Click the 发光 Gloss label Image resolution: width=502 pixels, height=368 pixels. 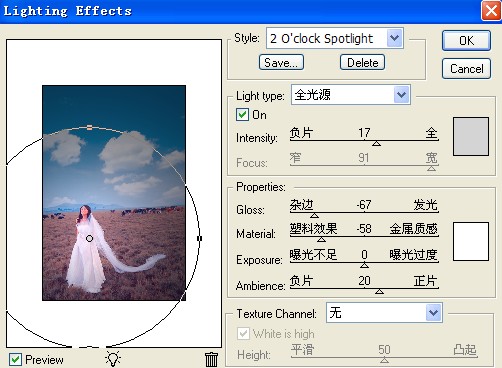(425, 204)
